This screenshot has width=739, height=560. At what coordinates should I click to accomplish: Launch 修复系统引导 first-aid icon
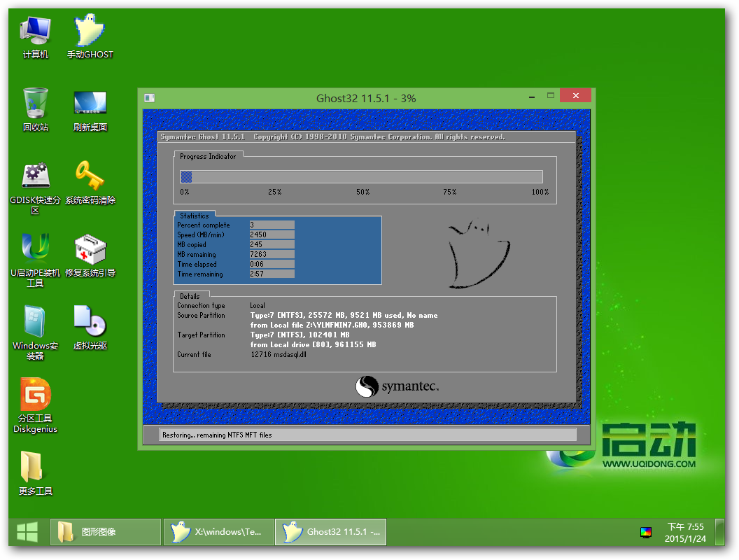click(90, 256)
